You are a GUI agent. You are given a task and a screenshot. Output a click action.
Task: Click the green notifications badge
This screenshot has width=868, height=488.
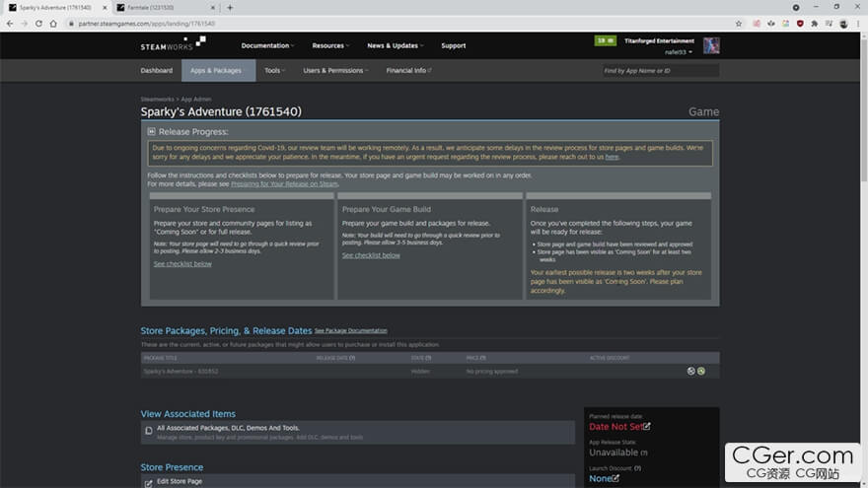click(605, 40)
